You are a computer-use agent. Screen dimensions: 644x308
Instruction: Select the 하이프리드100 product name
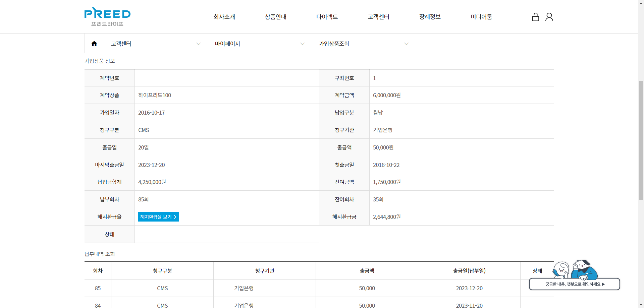point(155,95)
